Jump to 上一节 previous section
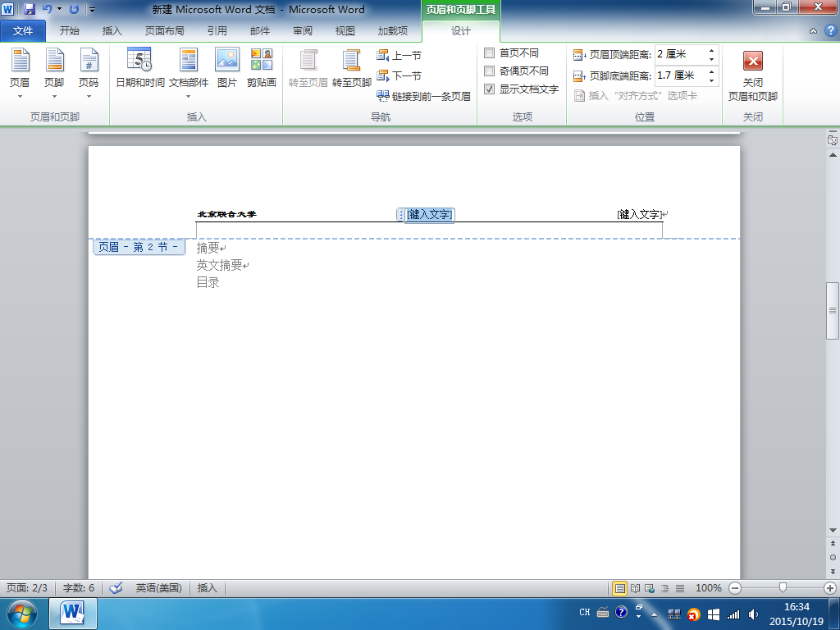 tap(399, 55)
